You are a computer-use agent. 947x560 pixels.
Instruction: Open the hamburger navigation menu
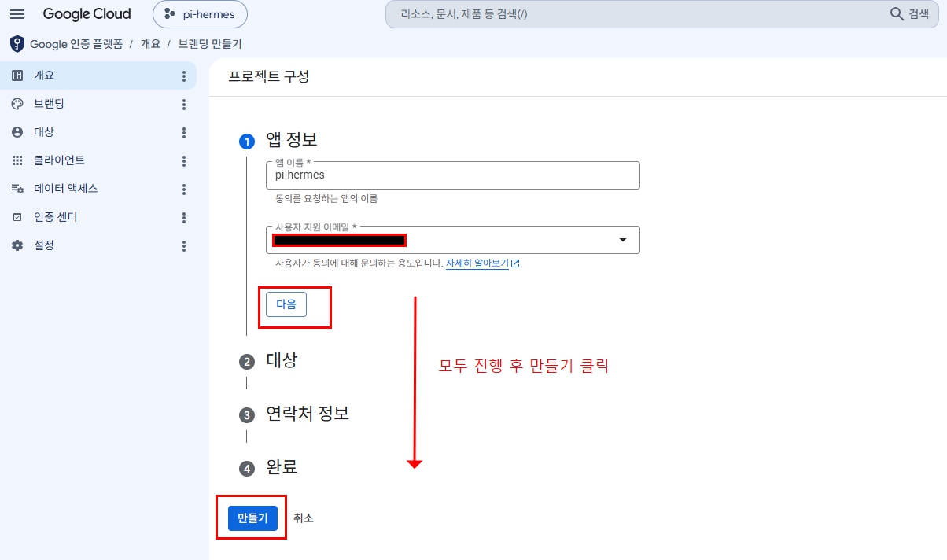17,14
